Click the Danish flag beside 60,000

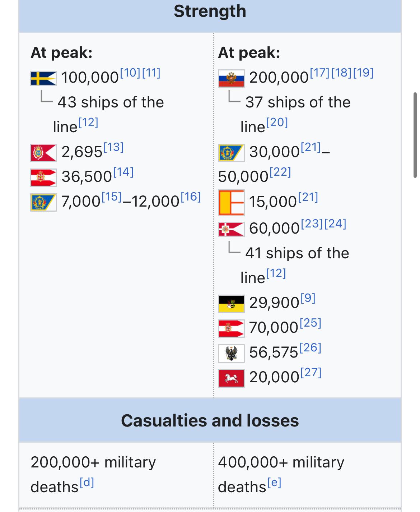coord(231,229)
